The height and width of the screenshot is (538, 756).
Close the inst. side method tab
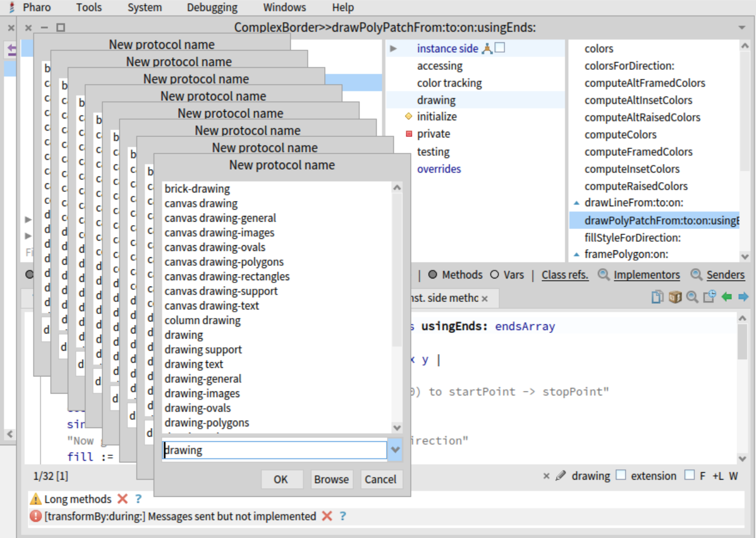pos(485,299)
